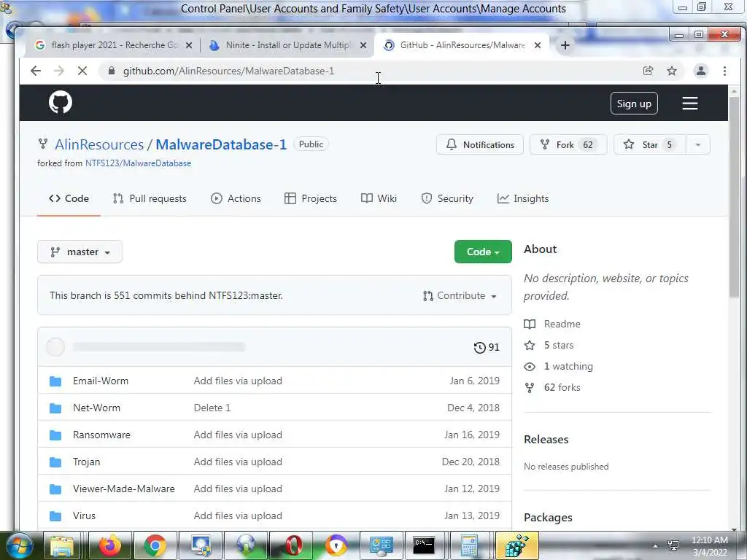
Task: Open the Trojan folder
Action: [x=87, y=462]
